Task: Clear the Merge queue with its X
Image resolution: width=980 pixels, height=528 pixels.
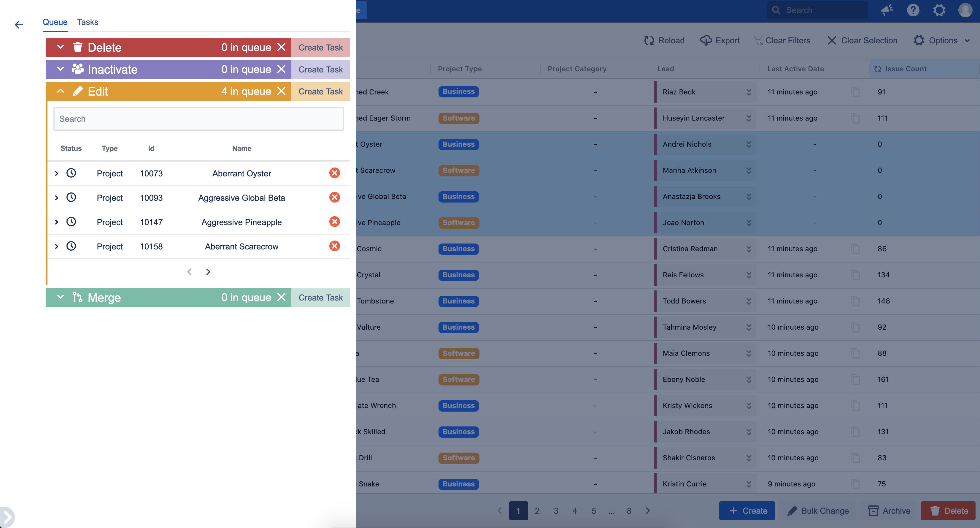Action: point(281,297)
